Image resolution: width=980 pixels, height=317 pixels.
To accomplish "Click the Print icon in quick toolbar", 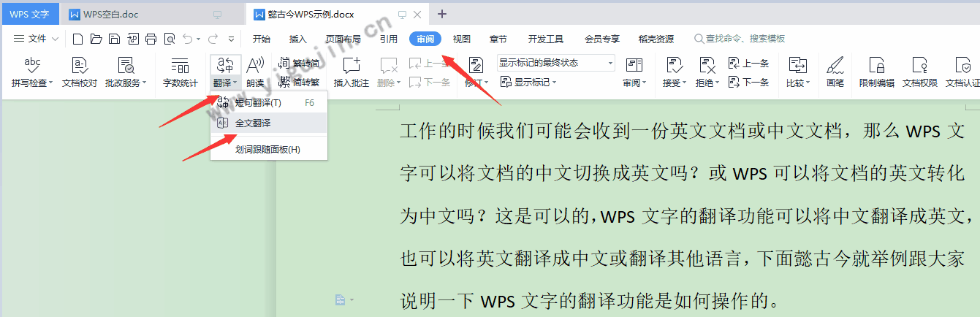I will [x=151, y=39].
